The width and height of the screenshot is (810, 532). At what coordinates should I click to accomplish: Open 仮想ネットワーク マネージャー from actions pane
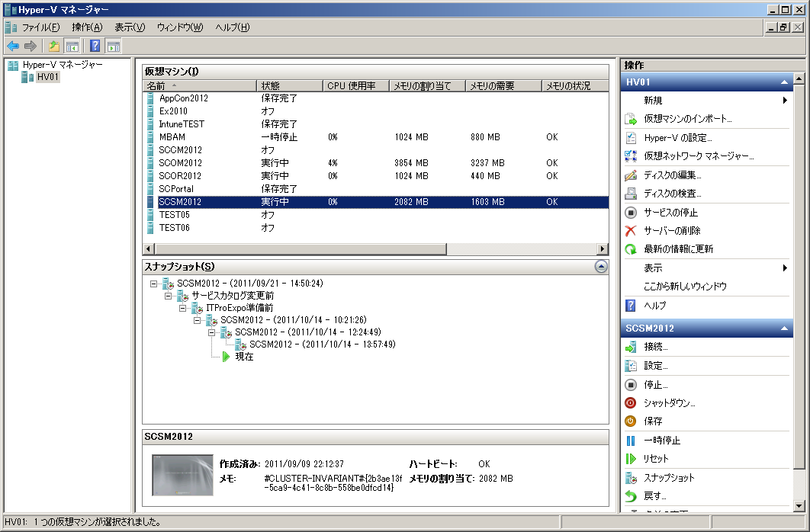click(x=699, y=156)
